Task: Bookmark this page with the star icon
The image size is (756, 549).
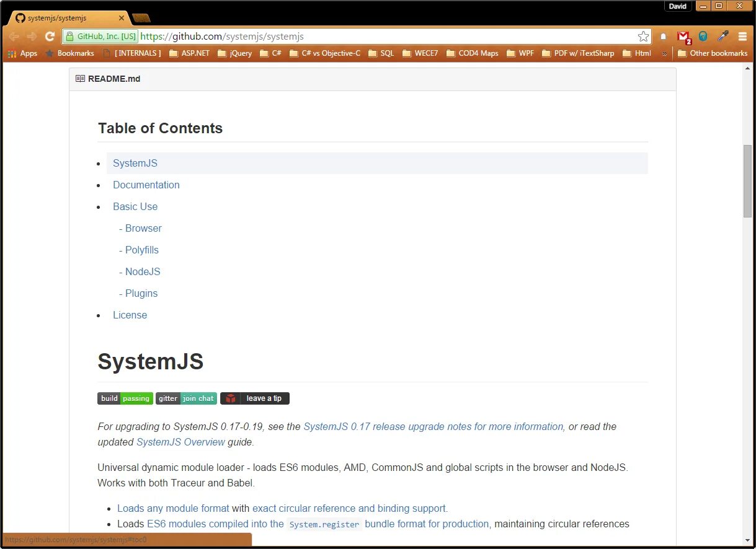Action: 643,37
